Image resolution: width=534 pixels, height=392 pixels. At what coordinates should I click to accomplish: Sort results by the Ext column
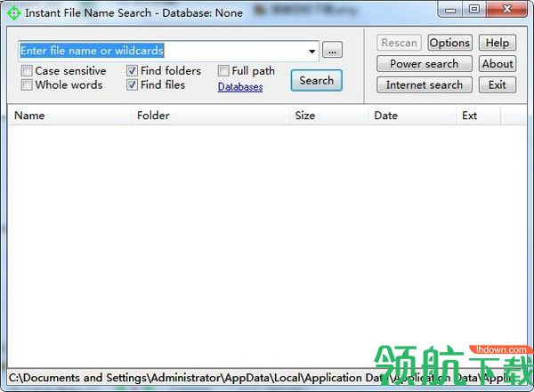pyautogui.click(x=479, y=116)
